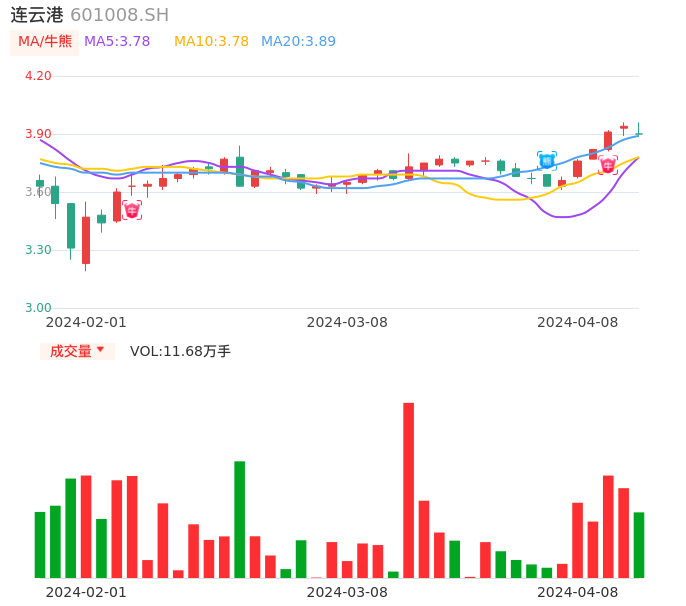Select the tallest red volume bar
This screenshot has height=606, width=686.
point(408,490)
